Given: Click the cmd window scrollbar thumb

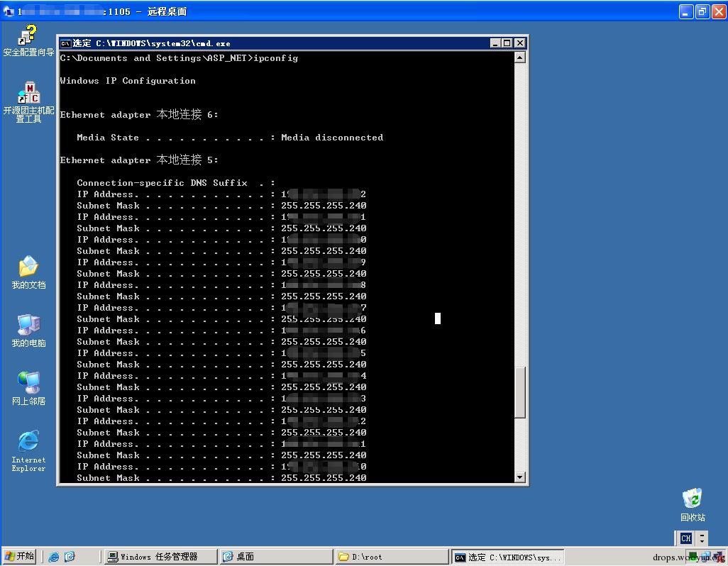Looking at the screenshot, I should (x=520, y=392).
